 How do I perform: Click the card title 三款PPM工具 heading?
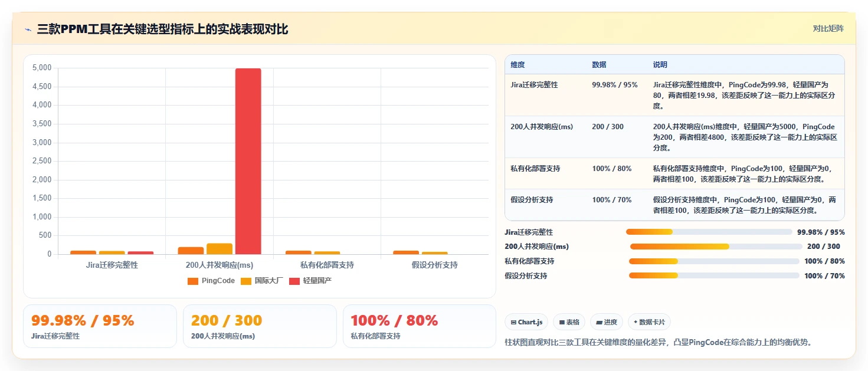(x=162, y=29)
